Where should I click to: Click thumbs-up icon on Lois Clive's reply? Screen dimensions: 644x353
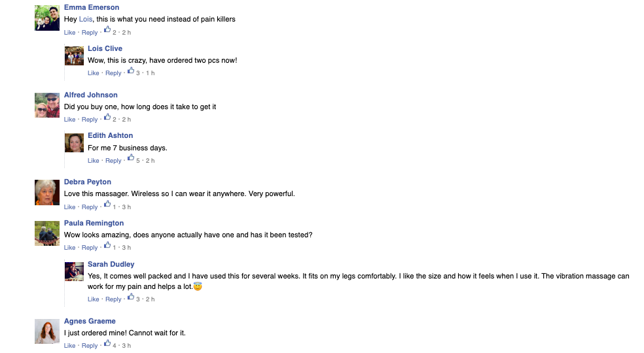[131, 71]
